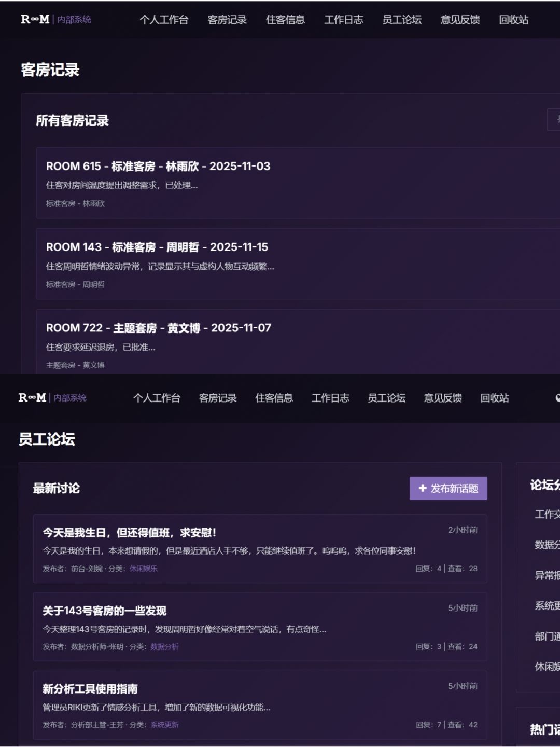Image resolution: width=560 pixels, height=747 pixels.
Task: Click the tag 标准客房 - 林雨欣
Action: pyautogui.click(x=75, y=203)
